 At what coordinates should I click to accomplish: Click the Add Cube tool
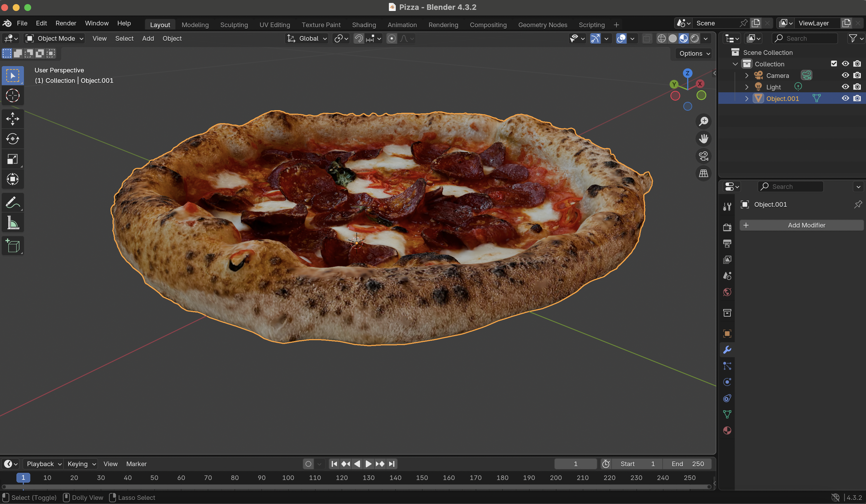click(x=12, y=246)
